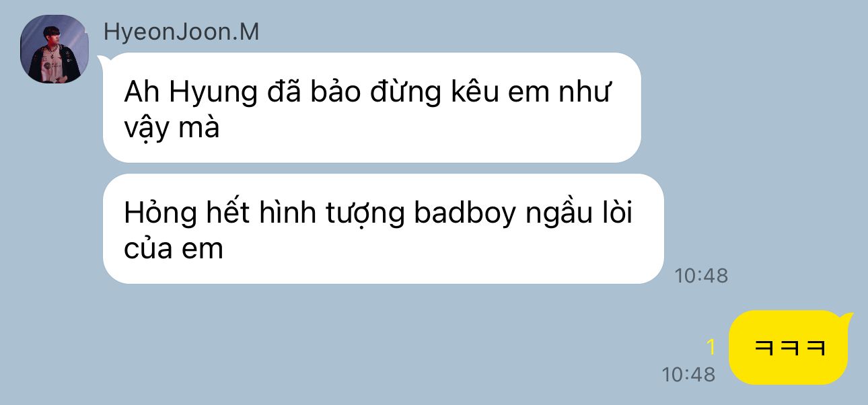Click the tail of the yellow bubble

coord(847,318)
